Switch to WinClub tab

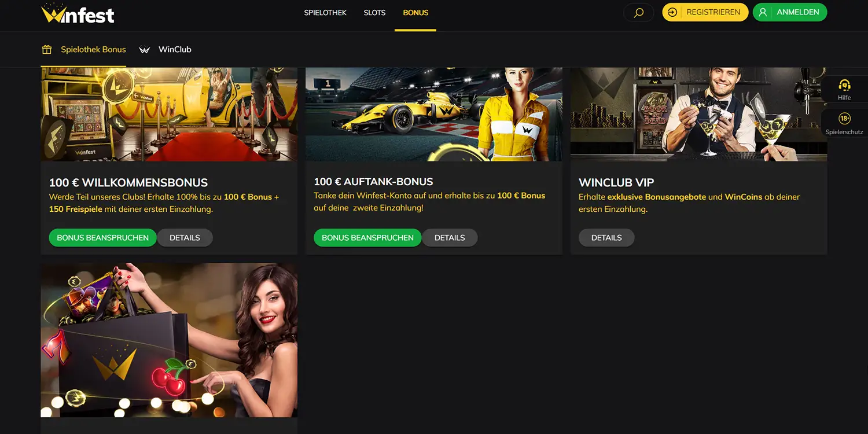point(165,50)
